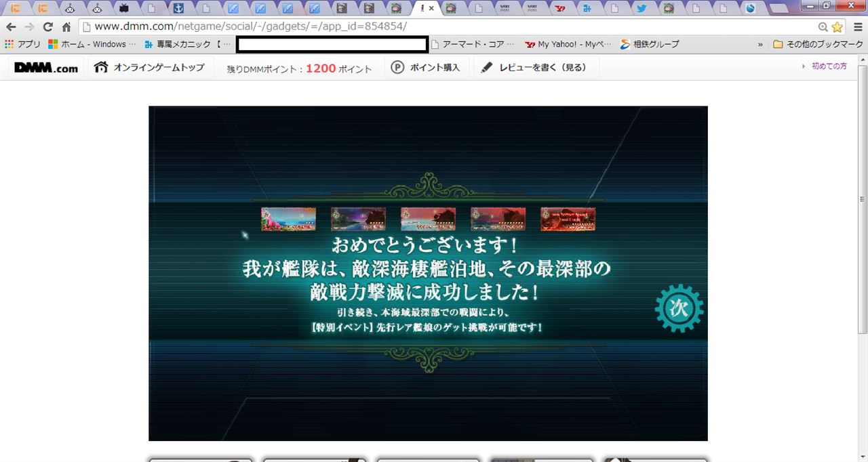This screenshot has height=462, width=868.
Task: Click the DMM.com logo
Action: pos(46,68)
